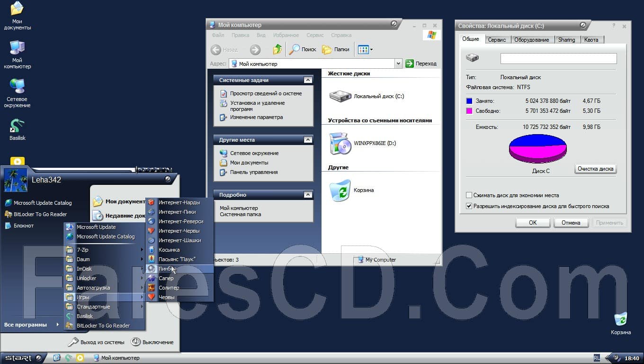
Task: Launch Интернет-Пики game
Action: click(x=179, y=212)
